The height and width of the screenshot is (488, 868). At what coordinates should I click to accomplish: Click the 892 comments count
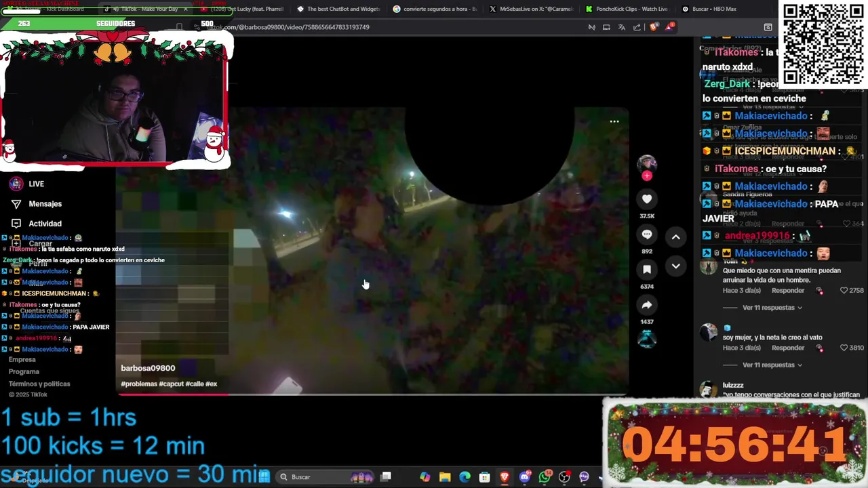coord(647,251)
